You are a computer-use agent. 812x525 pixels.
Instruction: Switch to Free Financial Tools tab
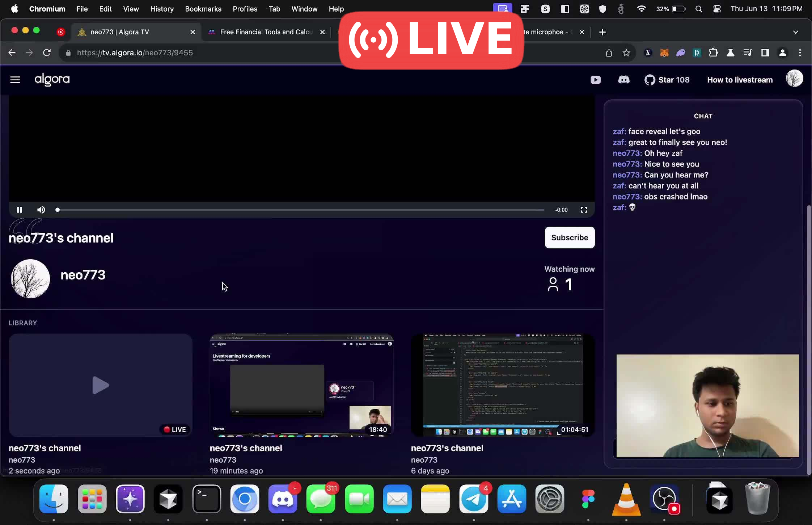pos(266,32)
